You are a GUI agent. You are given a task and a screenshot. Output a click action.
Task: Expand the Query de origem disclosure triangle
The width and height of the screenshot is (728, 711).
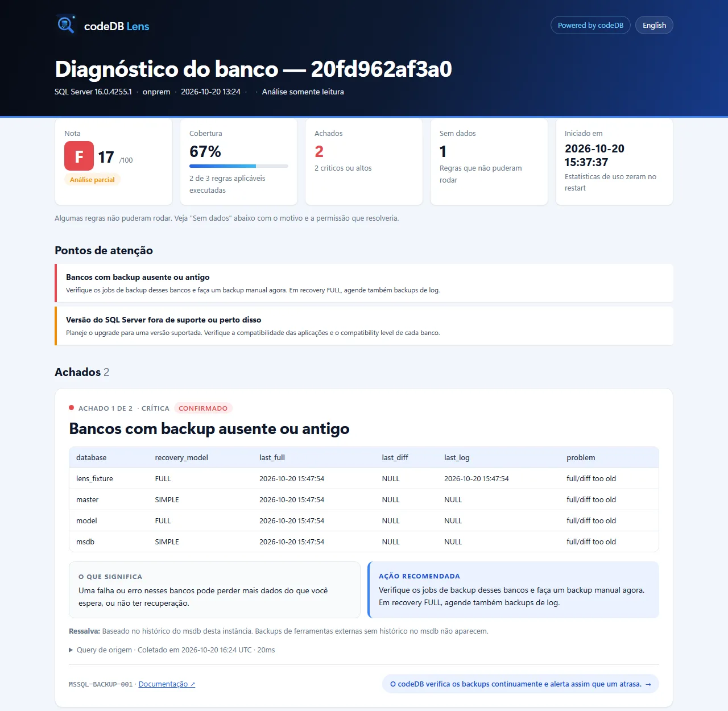(71, 650)
